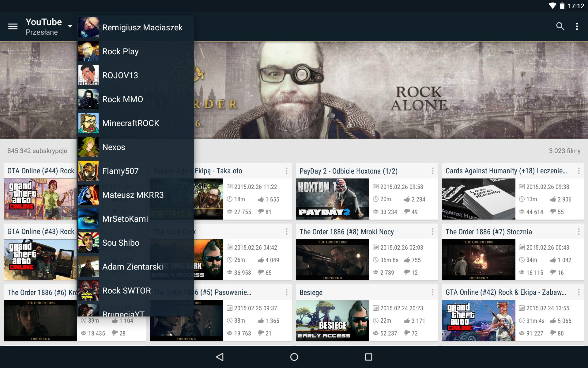588x368 pixels.
Task: Open Besiege video overflow menu
Action: [x=433, y=292]
